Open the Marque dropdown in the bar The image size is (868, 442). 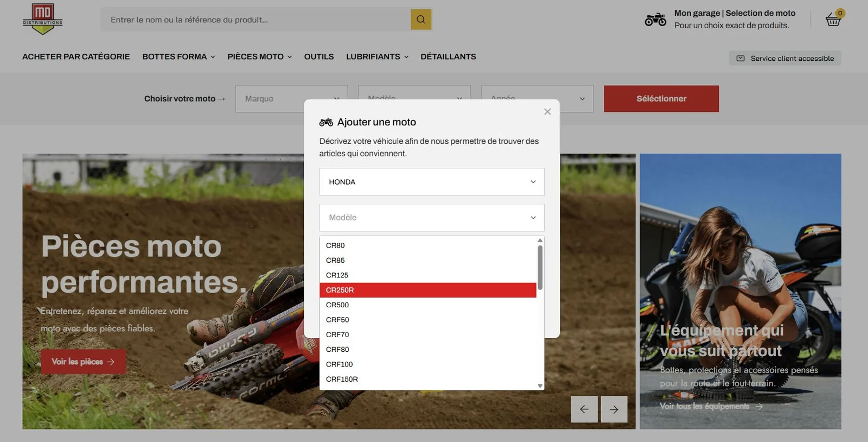(292, 99)
